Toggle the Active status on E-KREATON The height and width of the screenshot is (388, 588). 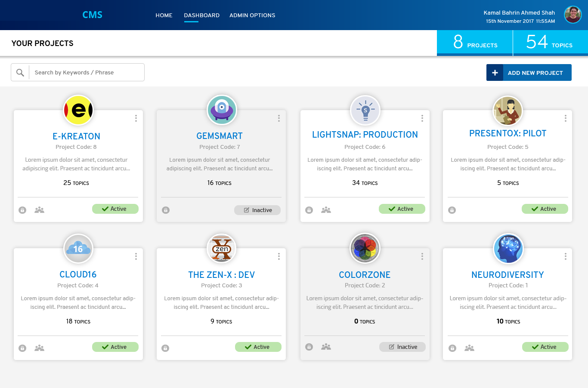(115, 209)
